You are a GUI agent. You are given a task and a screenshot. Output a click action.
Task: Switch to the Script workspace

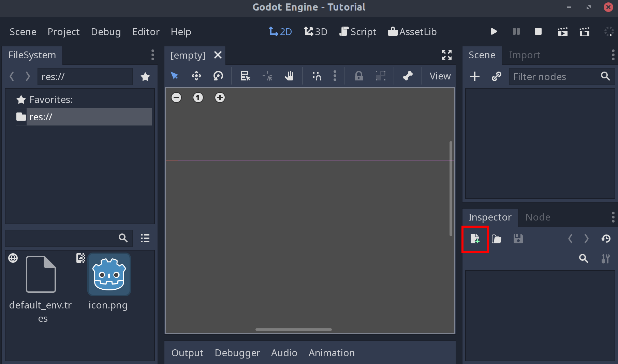click(x=357, y=32)
